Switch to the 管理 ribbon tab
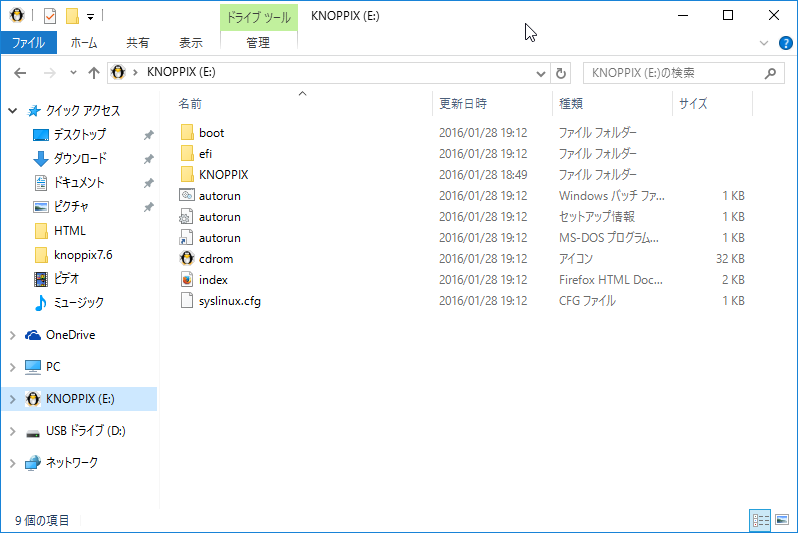 coord(258,43)
